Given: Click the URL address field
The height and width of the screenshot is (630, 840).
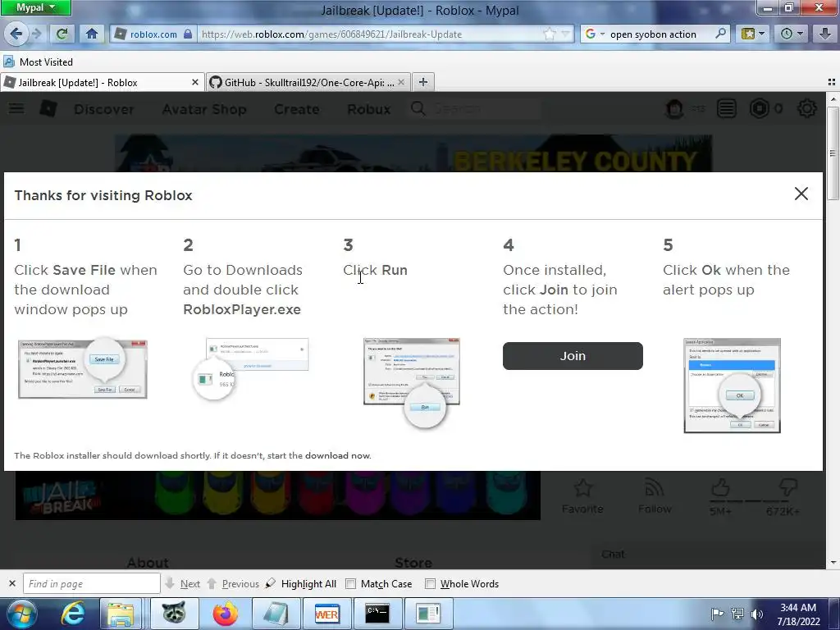Looking at the screenshot, I should coord(370,34).
